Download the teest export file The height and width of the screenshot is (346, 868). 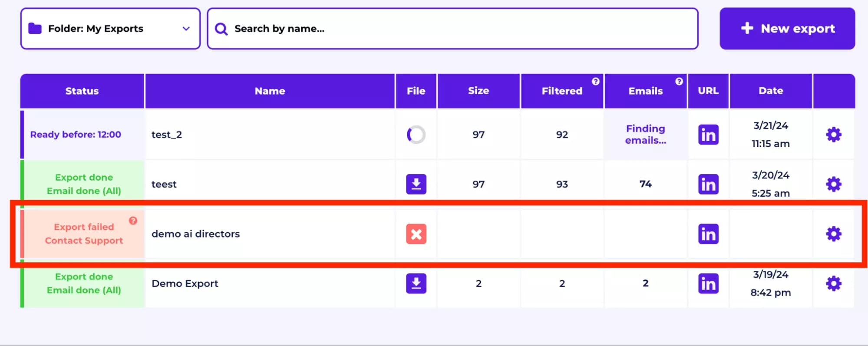tap(416, 184)
